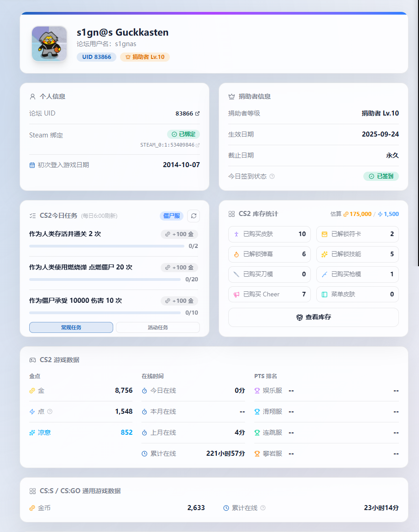Click the 僵尸服 server tag
Image resolution: width=419 pixels, height=532 pixels.
[172, 216]
